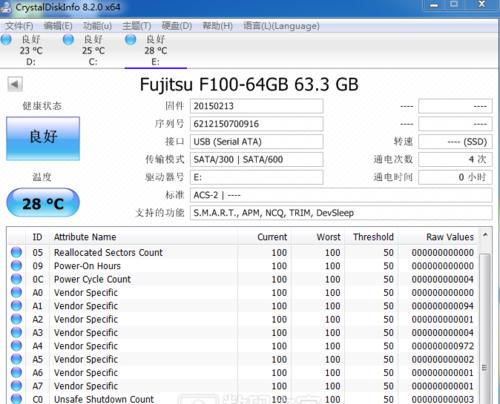Open the 语言(L)(Language) menu
The width and height of the screenshot is (500, 404).
[x=281, y=26]
